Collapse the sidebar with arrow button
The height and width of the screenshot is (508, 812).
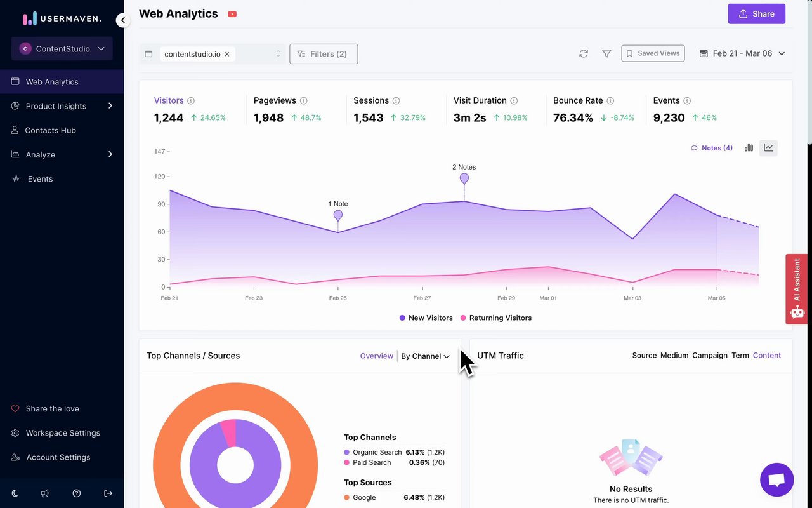pyautogui.click(x=123, y=20)
